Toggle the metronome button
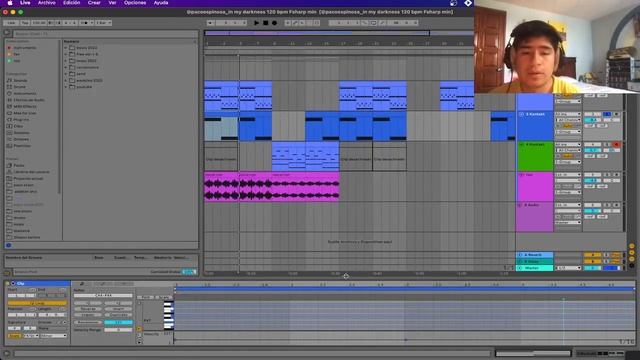Viewport: 640px width, 360px height. [85, 23]
